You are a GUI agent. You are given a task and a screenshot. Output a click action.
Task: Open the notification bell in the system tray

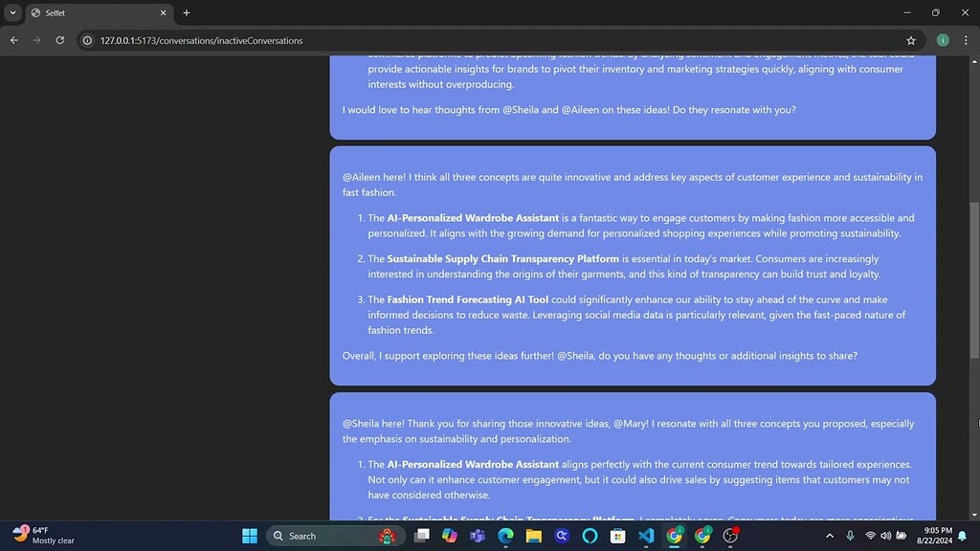[962, 536]
